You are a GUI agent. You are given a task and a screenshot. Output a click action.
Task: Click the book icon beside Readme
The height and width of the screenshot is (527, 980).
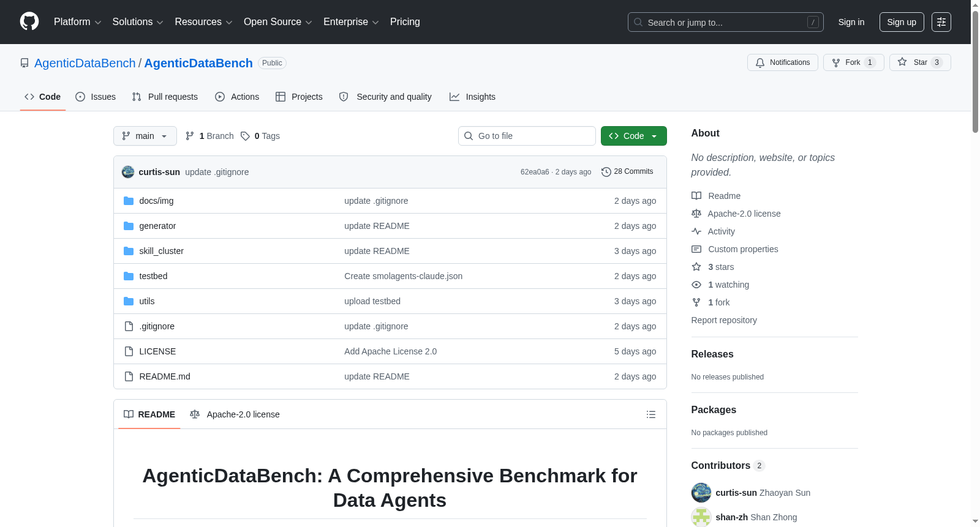696,196
